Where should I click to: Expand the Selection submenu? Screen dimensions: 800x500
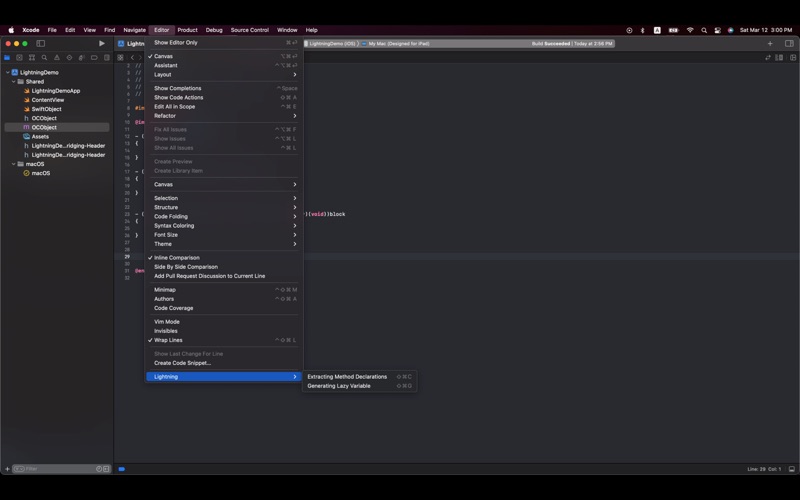click(223, 198)
